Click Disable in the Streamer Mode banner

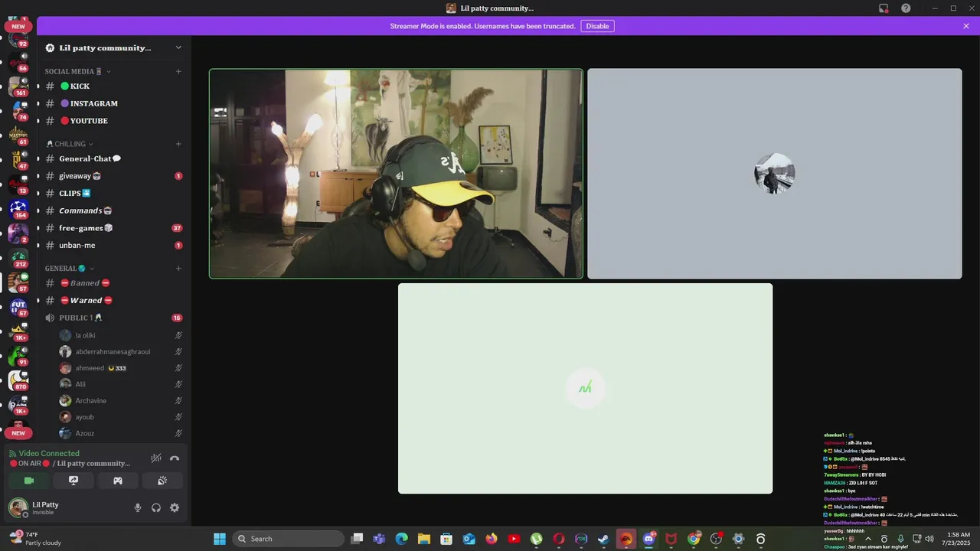coord(597,26)
